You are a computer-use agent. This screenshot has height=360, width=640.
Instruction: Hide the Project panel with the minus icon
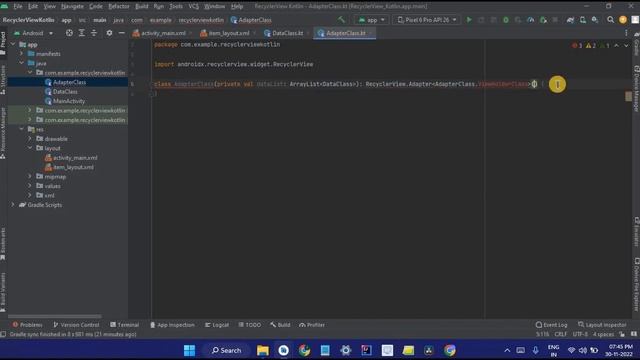click(x=122, y=33)
